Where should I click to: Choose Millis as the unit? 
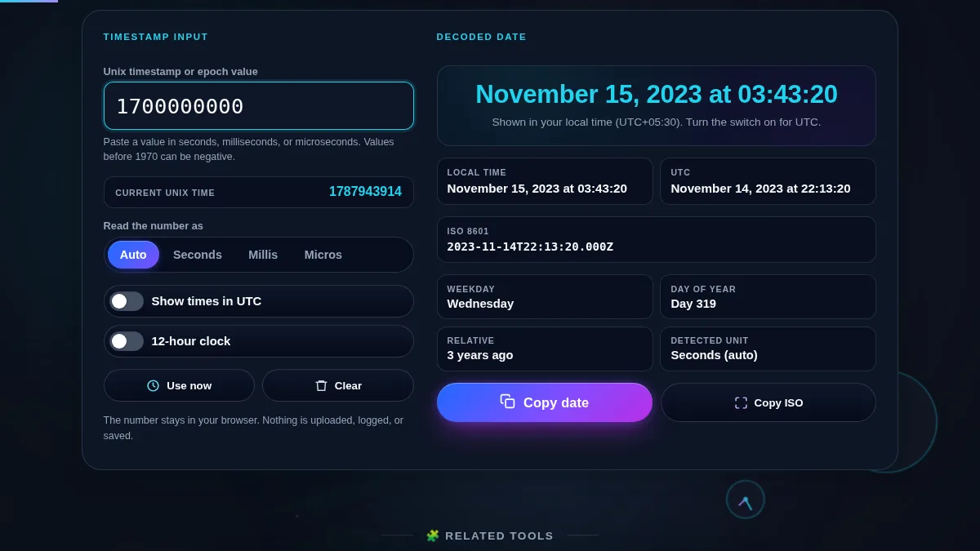pos(263,255)
